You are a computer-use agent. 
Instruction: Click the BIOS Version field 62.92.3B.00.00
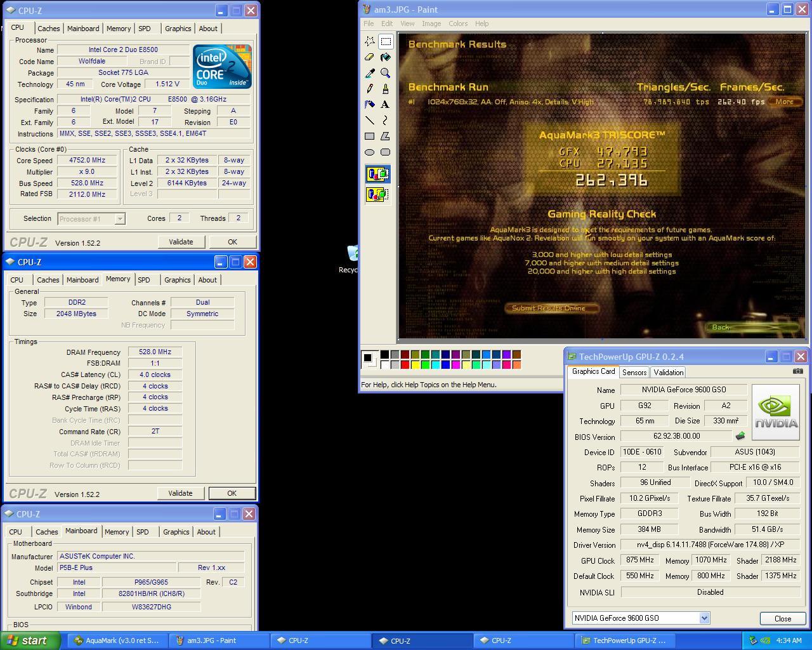676,436
